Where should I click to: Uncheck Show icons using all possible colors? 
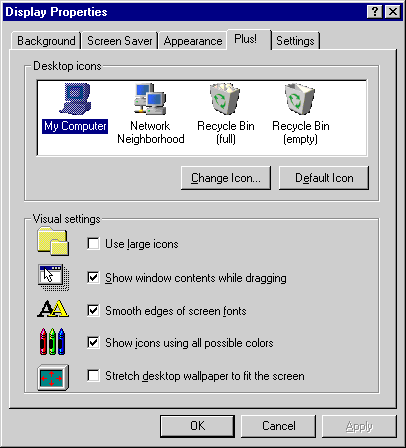coord(93,343)
